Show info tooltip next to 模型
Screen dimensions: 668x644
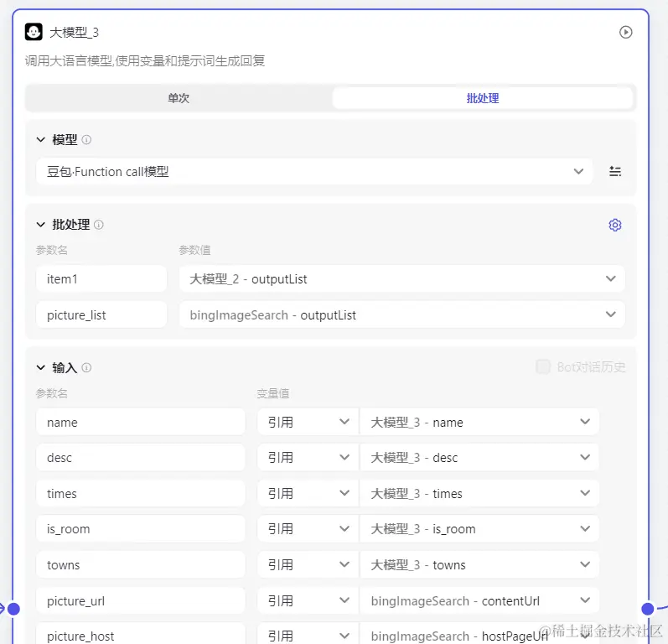pos(86,140)
